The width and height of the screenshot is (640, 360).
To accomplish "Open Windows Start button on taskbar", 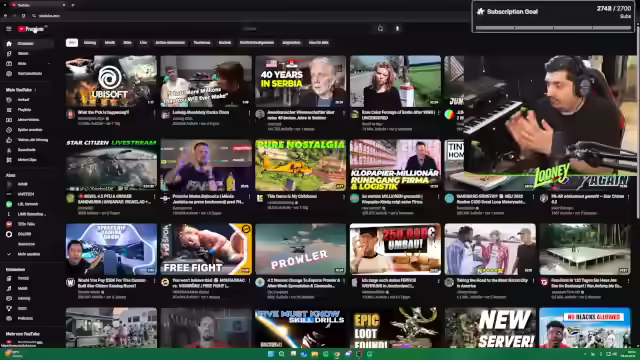I will pyautogui.click(x=271, y=354).
